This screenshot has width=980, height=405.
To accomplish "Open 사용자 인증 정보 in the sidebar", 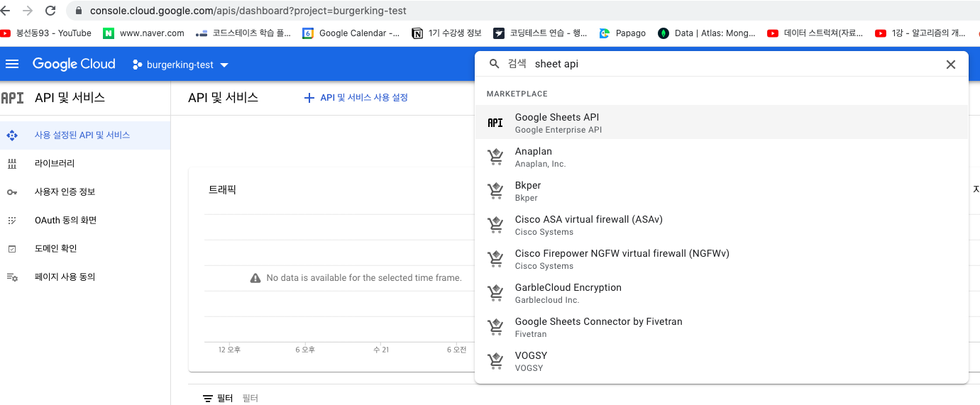I will pos(85,192).
